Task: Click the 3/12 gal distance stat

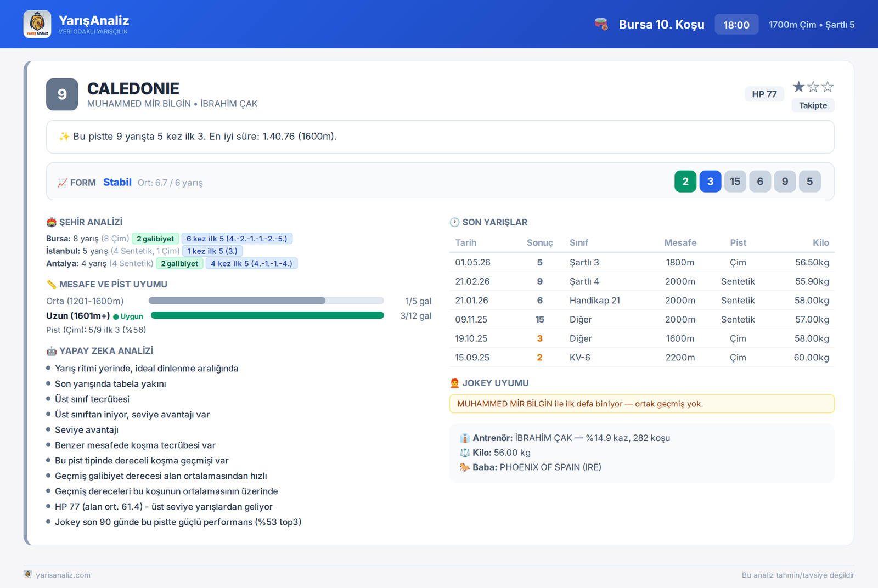Action: pos(416,316)
